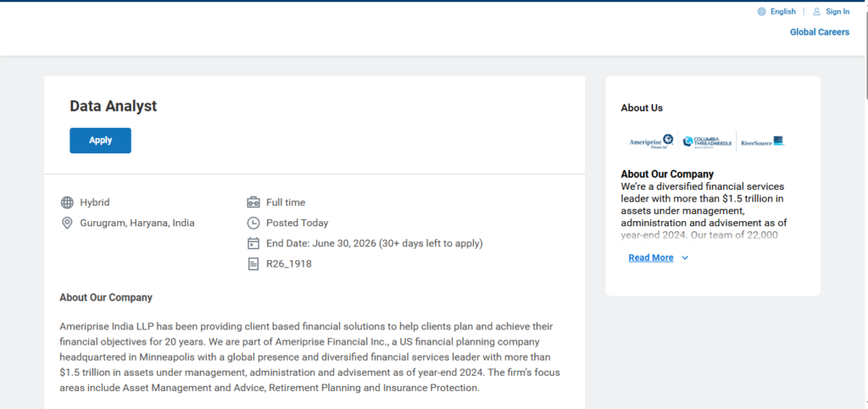Image resolution: width=868 pixels, height=409 pixels.
Task: Click the RiverSource logo
Action: click(x=762, y=142)
